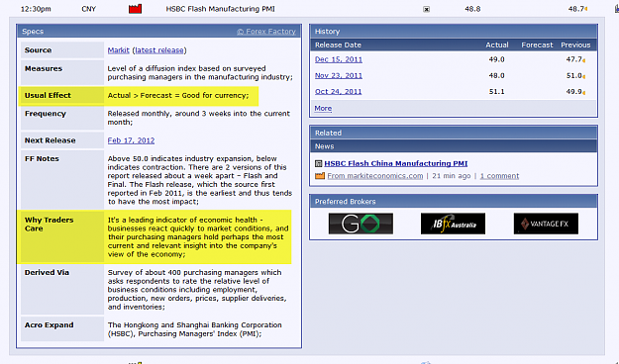The image size is (619, 364).
Task: Click the Usual Effect row label
Action: coord(48,95)
